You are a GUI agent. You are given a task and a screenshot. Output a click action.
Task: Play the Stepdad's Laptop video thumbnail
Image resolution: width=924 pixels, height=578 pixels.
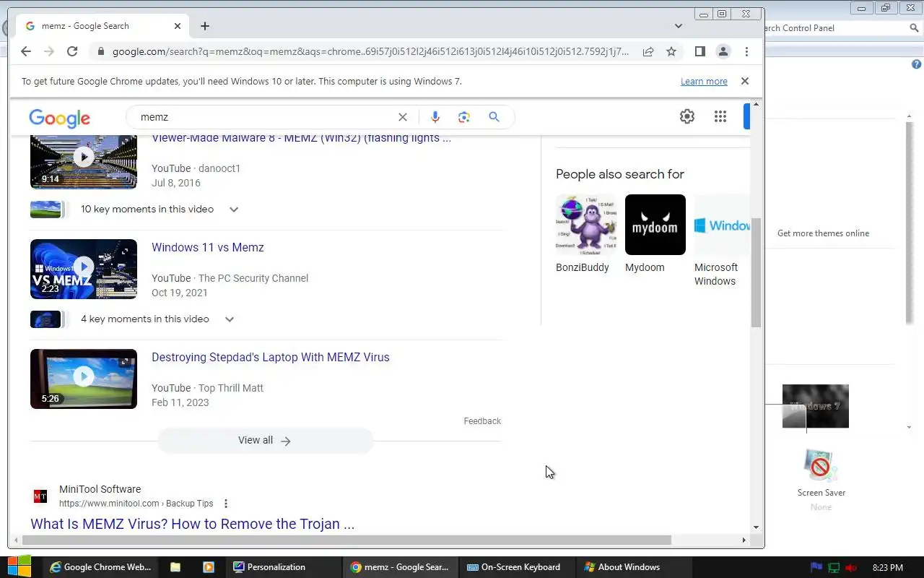pos(84,379)
